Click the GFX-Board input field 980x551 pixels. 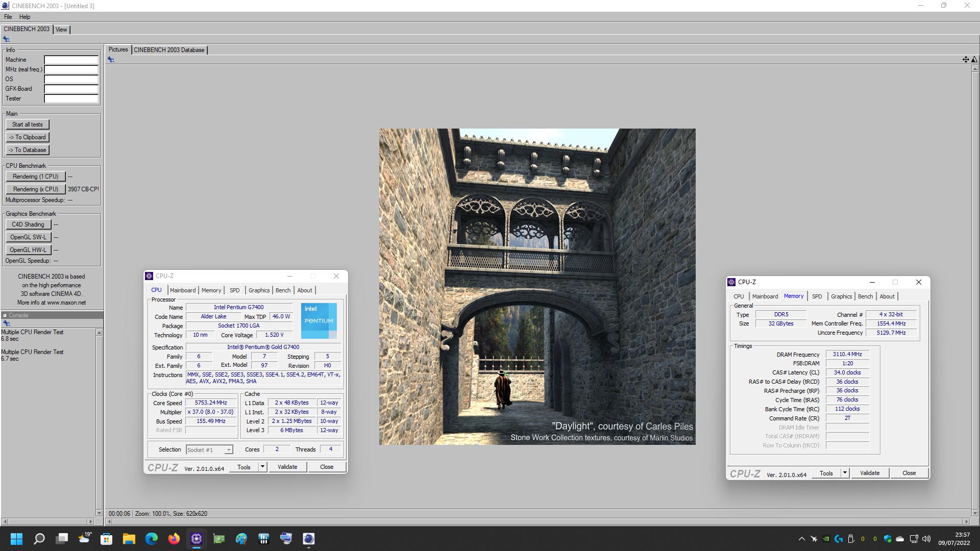click(71, 89)
